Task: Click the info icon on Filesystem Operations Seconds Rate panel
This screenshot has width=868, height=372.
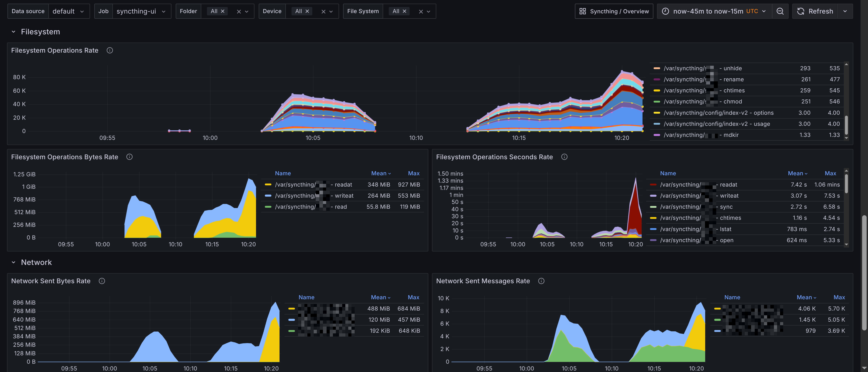Action: [x=564, y=157]
